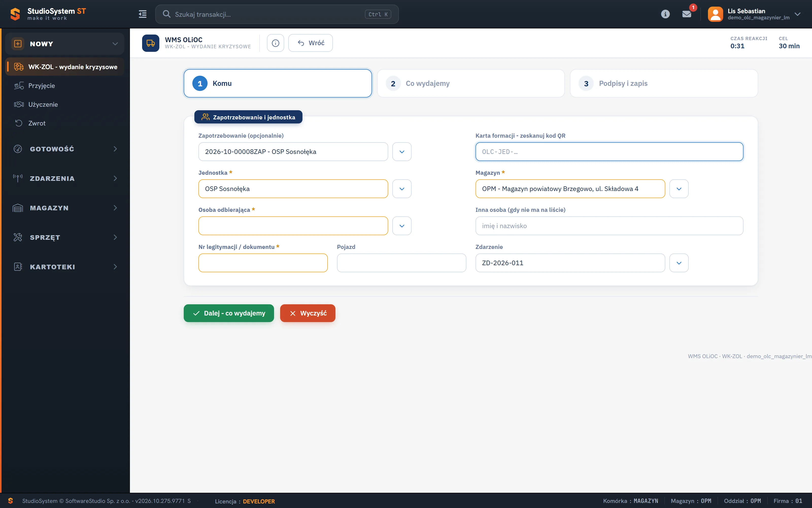Image resolution: width=812 pixels, height=508 pixels.
Task: Open the Zapotrzebowanie dropdown arrow
Action: coord(402,152)
